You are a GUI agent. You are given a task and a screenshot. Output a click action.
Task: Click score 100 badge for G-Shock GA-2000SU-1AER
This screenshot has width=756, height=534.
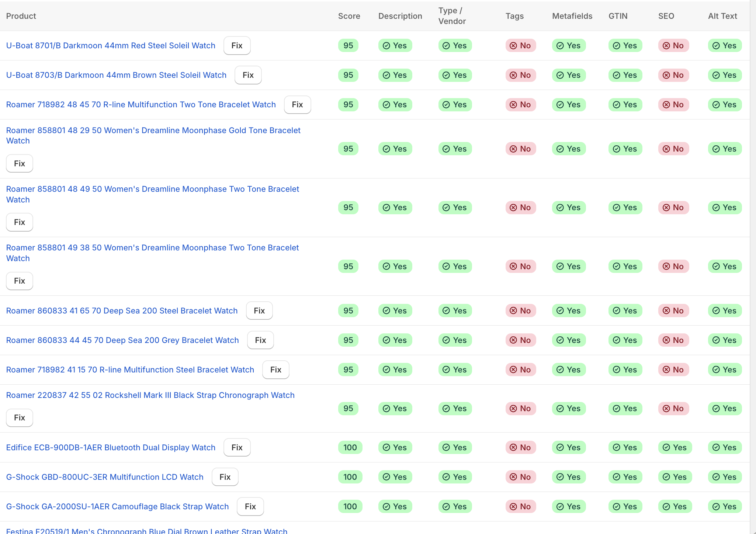coord(350,506)
